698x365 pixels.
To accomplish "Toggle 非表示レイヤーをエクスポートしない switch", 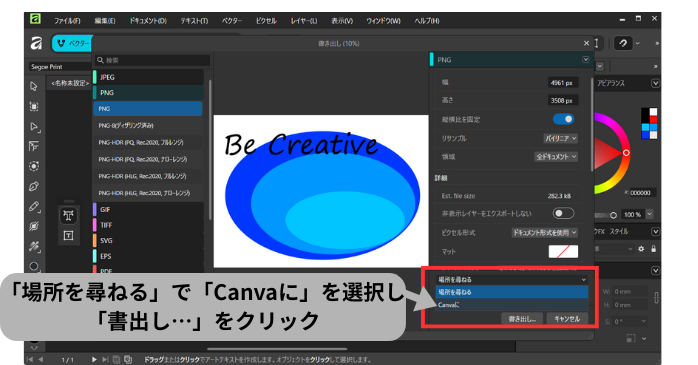I will [x=563, y=214].
